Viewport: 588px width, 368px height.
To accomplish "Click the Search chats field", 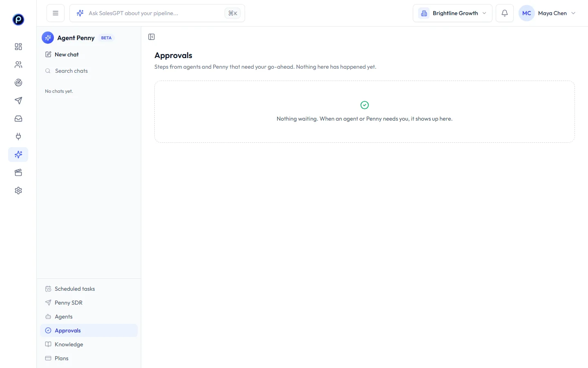I will tap(89, 71).
